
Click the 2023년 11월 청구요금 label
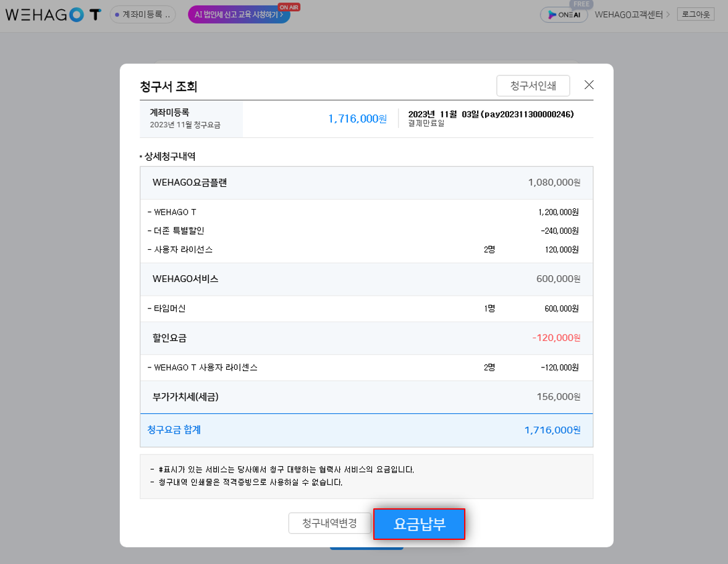pyautogui.click(x=185, y=125)
